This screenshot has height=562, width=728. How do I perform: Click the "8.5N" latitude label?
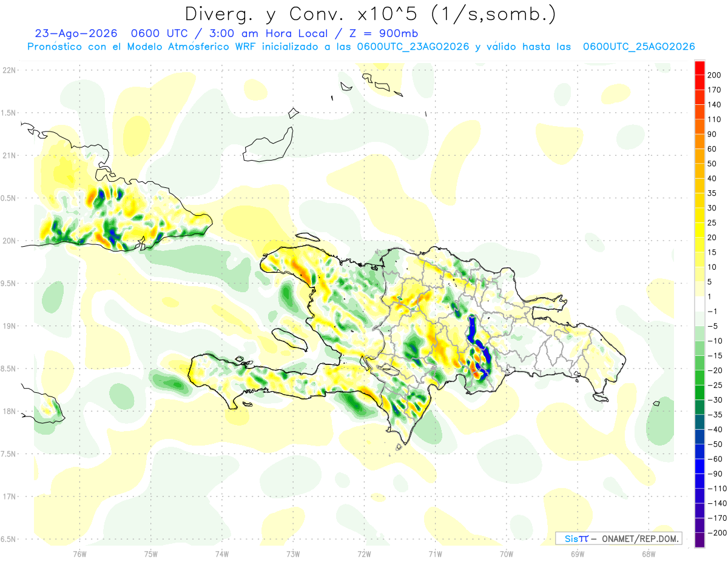pyautogui.click(x=8, y=369)
